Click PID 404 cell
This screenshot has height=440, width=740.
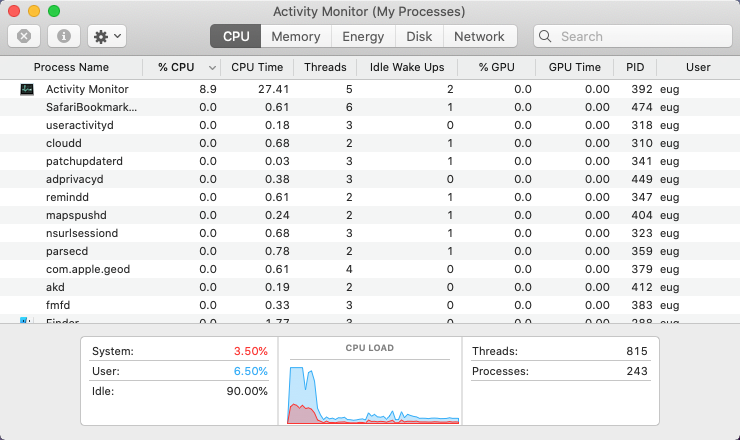pos(642,215)
